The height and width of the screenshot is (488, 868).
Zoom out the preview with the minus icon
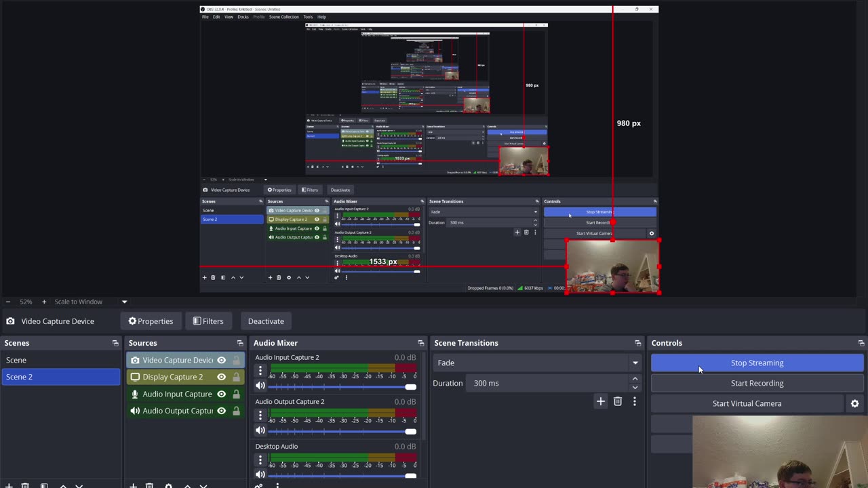coord(7,302)
